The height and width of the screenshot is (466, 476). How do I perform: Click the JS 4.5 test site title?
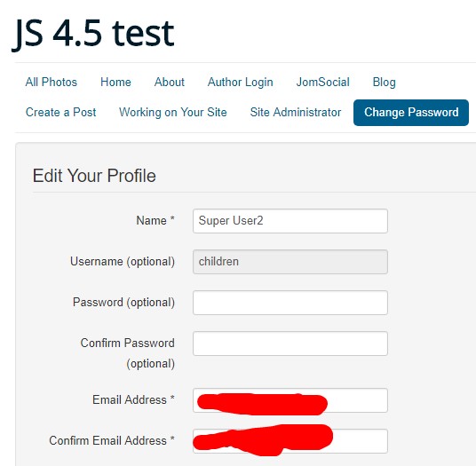pyautogui.click(x=93, y=34)
